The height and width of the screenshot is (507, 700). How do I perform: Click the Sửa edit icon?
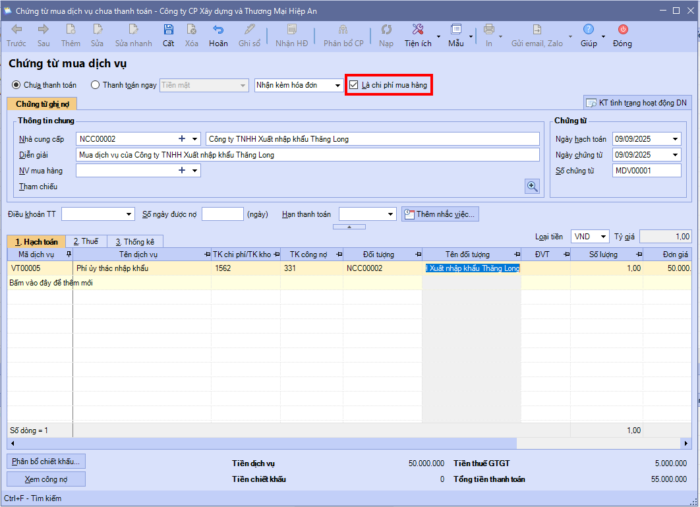coord(97,29)
